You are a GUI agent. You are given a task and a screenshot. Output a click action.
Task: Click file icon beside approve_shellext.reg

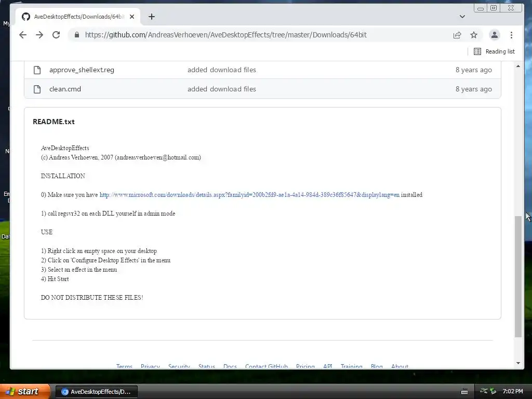(x=37, y=70)
